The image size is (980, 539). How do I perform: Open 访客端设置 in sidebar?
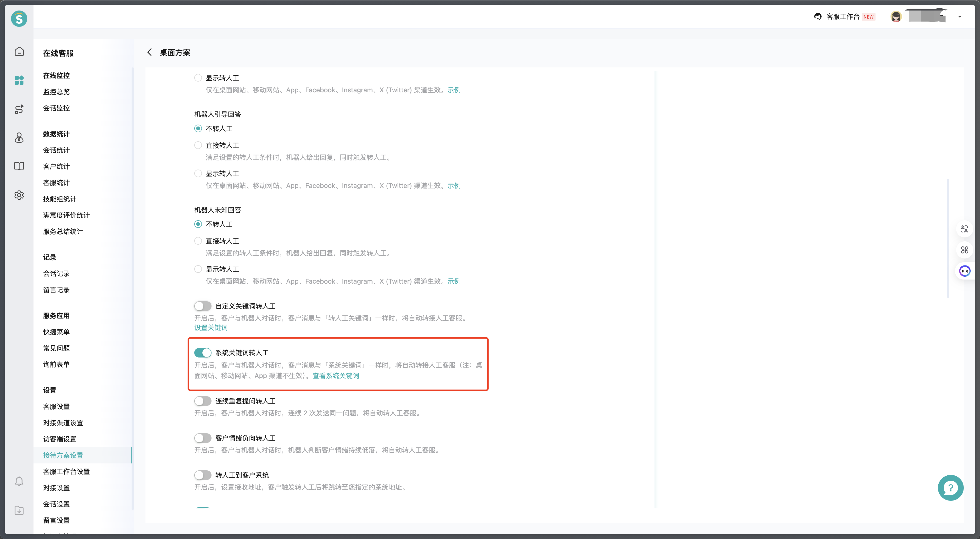[x=60, y=439]
